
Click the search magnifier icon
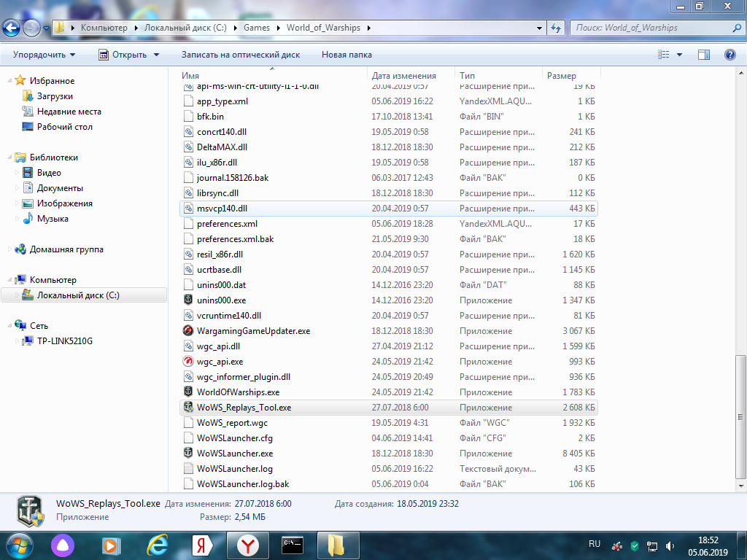coord(737,28)
